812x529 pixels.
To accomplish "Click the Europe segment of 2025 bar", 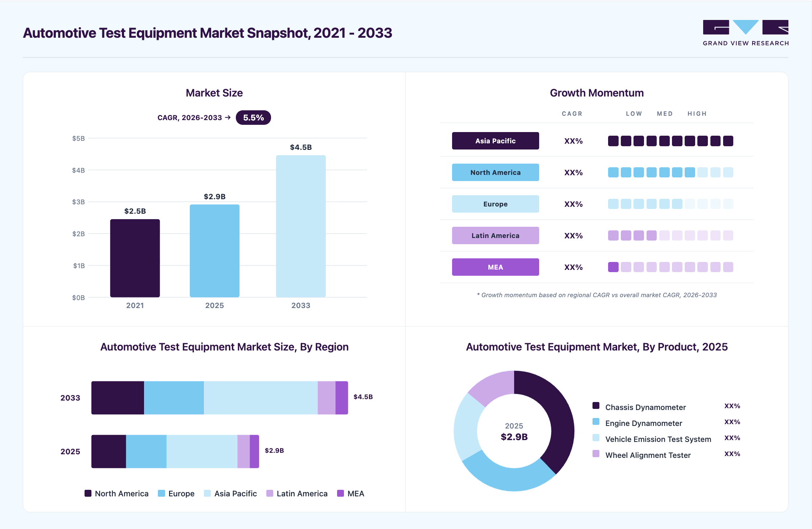I will 146,451.
